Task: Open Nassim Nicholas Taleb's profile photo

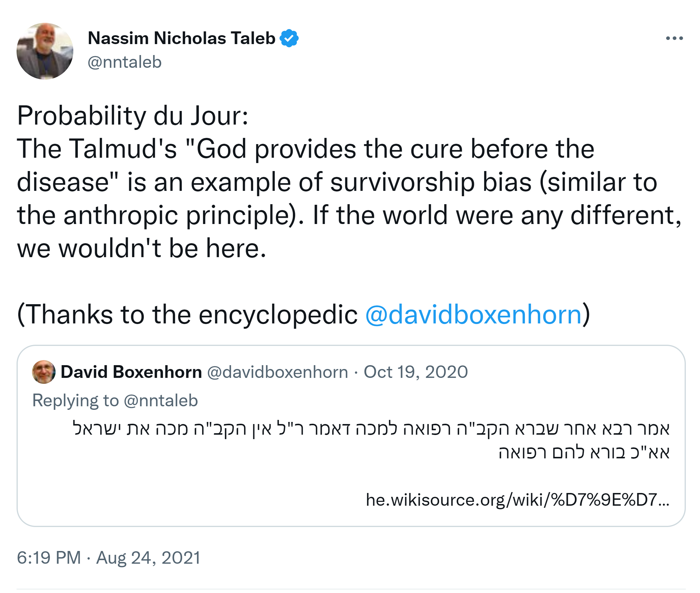Action: pyautogui.click(x=45, y=51)
